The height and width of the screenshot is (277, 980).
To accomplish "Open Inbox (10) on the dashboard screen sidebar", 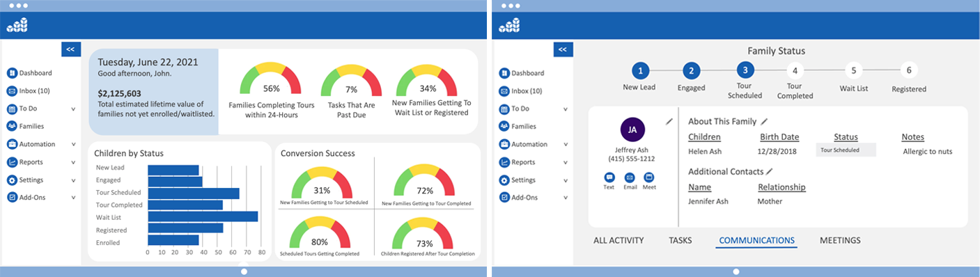I will tap(30, 90).
